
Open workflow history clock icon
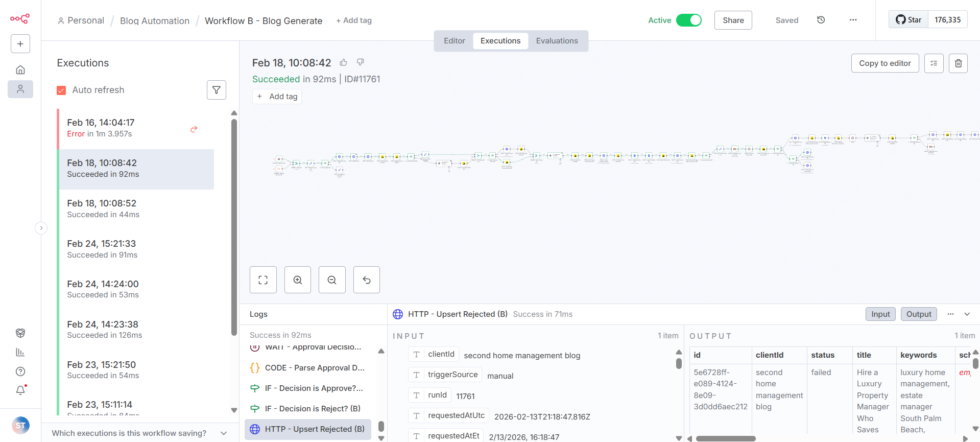pos(821,20)
